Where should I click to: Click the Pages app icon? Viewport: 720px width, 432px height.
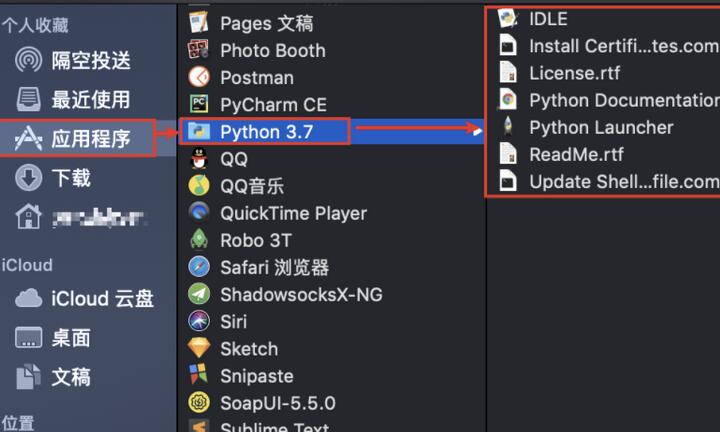(x=199, y=22)
